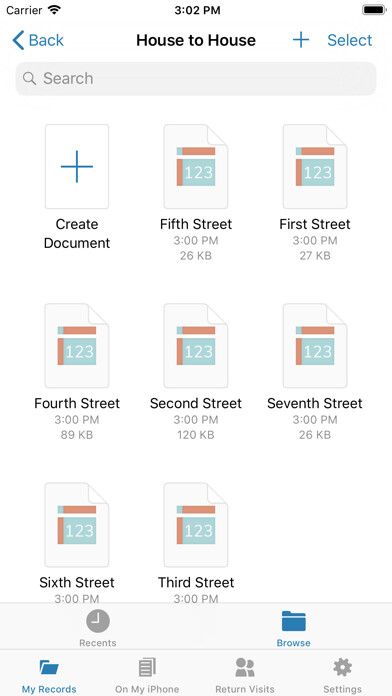392x696 pixels.
Task: Open the Return Visits tab
Action: (245, 675)
